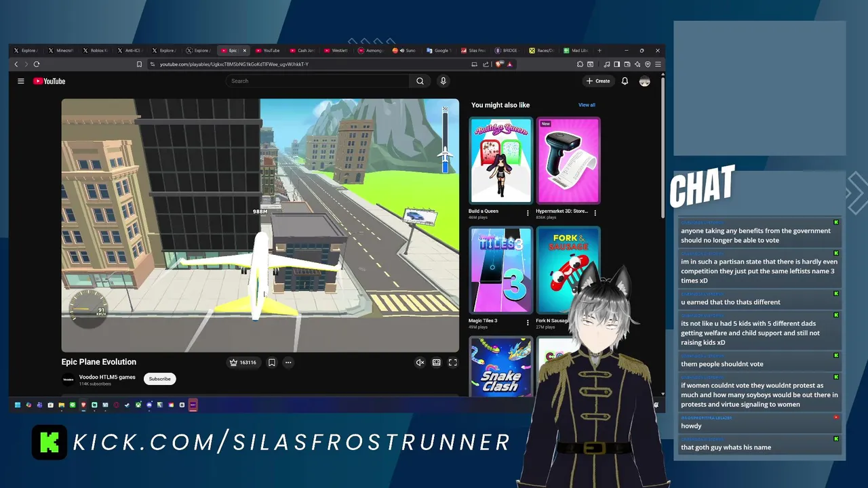Image resolution: width=868 pixels, height=488 pixels.
Task: Subscribe to Voodoo HTLM5 games
Action: (x=160, y=379)
